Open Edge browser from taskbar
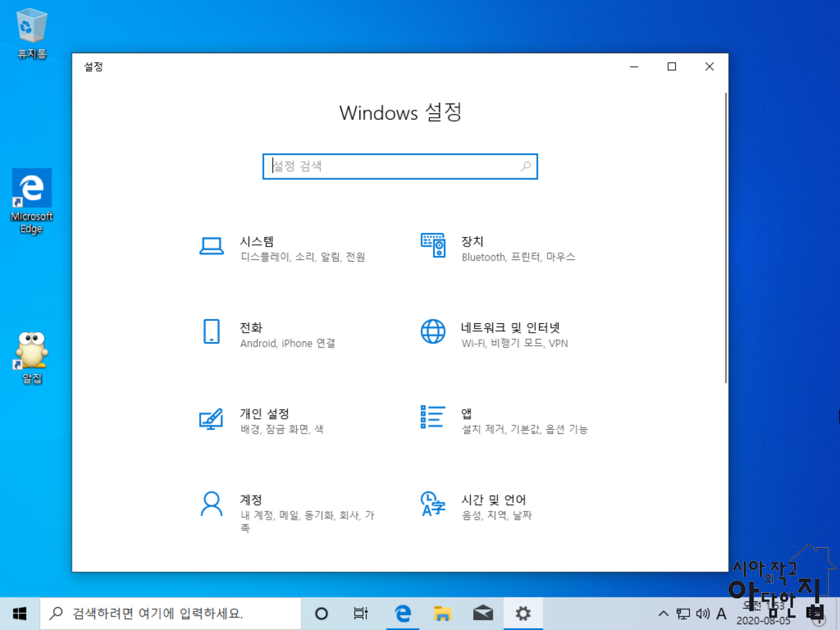The height and width of the screenshot is (630, 840). click(x=402, y=614)
